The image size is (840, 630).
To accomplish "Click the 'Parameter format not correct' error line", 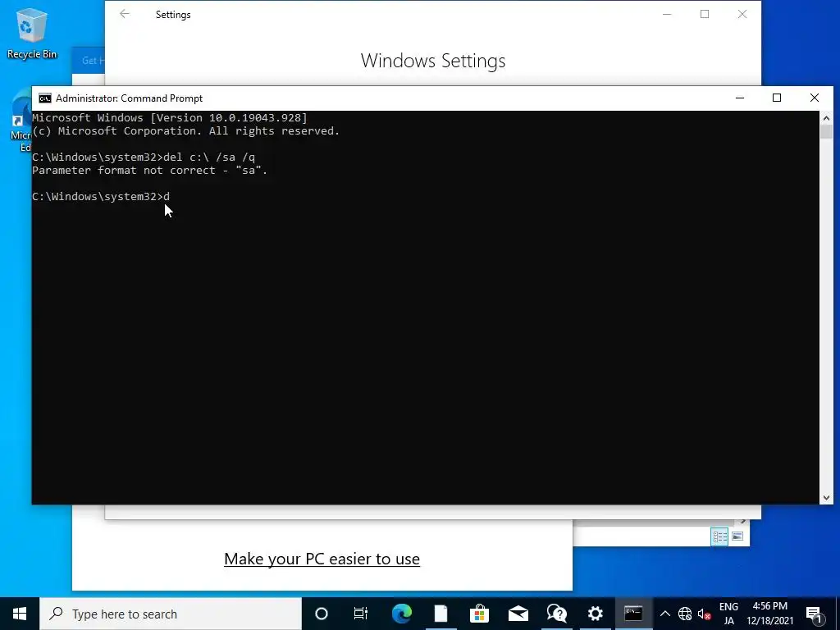I will point(149,171).
